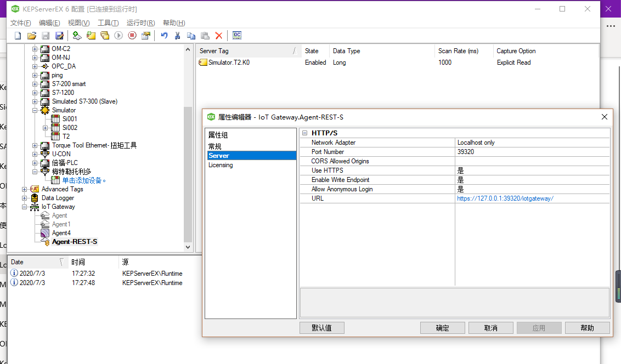Click the Cut scissors icon

177,36
